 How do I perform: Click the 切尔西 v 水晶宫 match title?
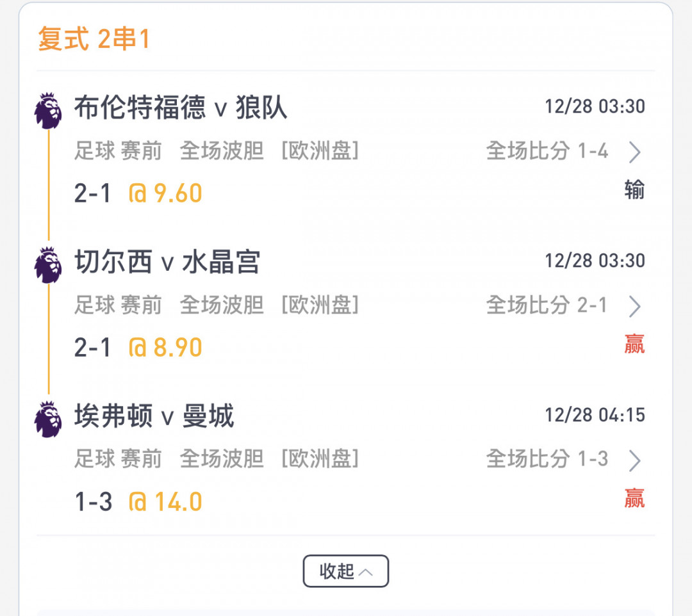pos(167,262)
